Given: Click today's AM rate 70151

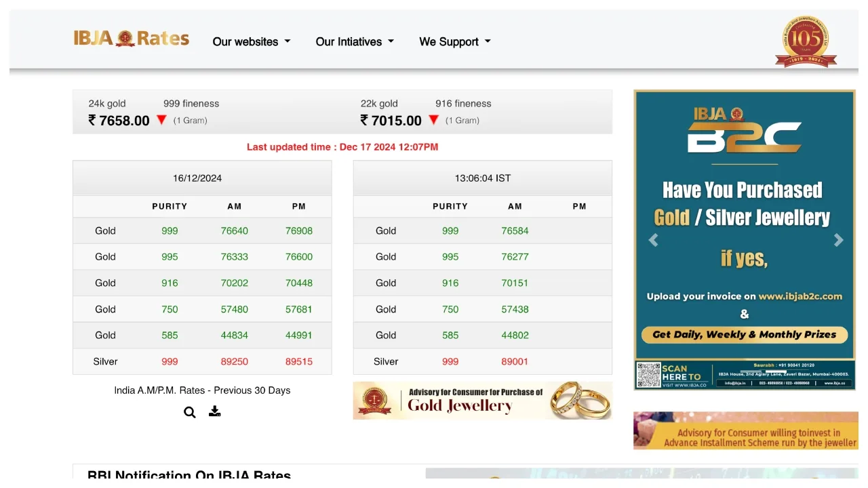Looking at the screenshot, I should coord(515,283).
